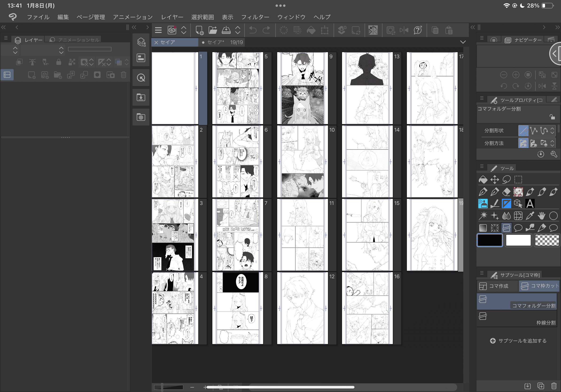Open the フィルター menu
Image resolution: width=561 pixels, height=392 pixels.
pos(255,17)
